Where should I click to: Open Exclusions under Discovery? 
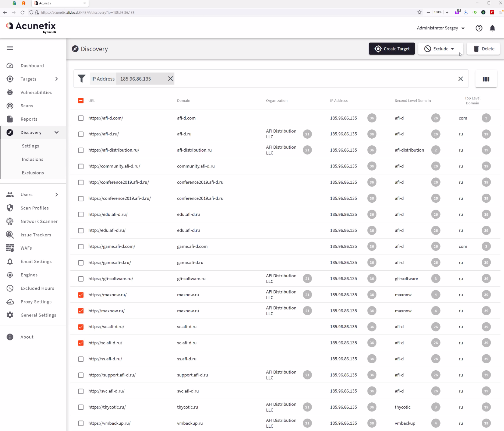33,173
